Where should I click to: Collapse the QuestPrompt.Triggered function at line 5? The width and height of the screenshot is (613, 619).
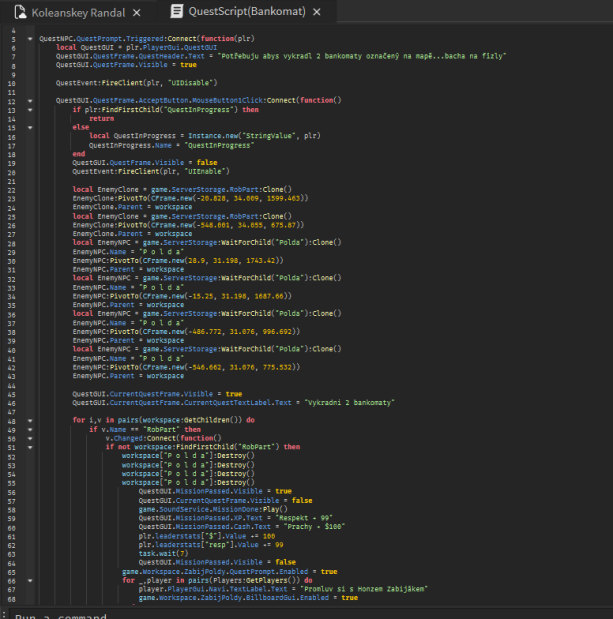[x=30, y=37]
